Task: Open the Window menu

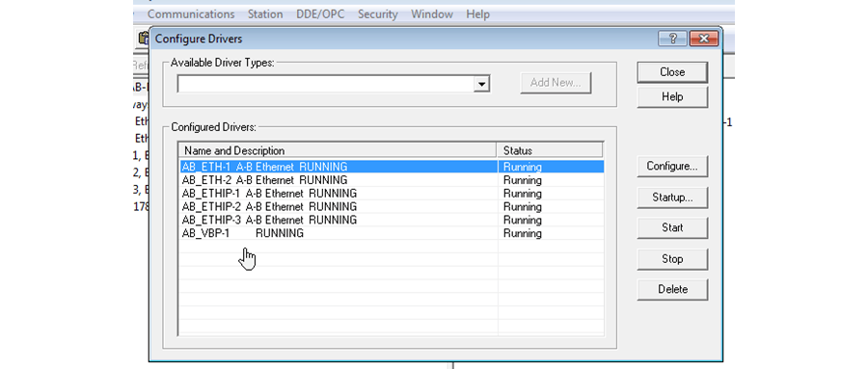Action: pyautogui.click(x=432, y=14)
